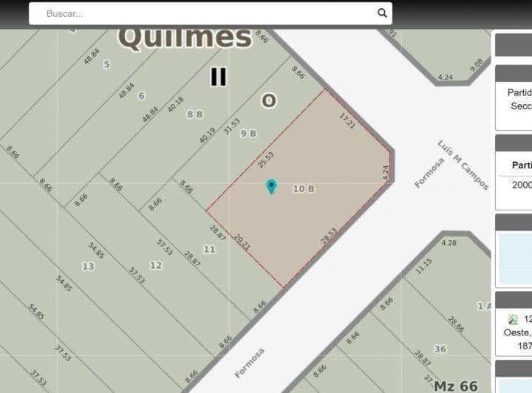The width and height of the screenshot is (532, 393).
Task: Click 'Formosa' street label near Luis M Campos
Action: coord(429,173)
